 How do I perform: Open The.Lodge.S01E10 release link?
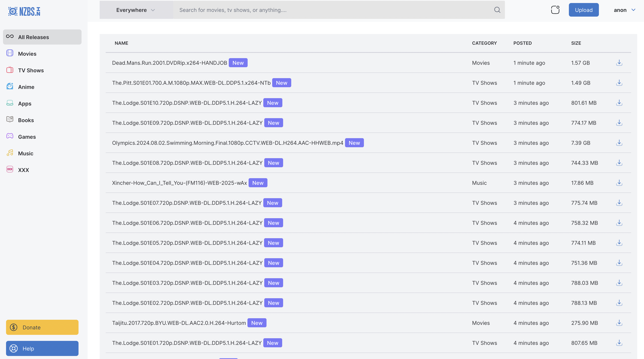click(x=187, y=103)
